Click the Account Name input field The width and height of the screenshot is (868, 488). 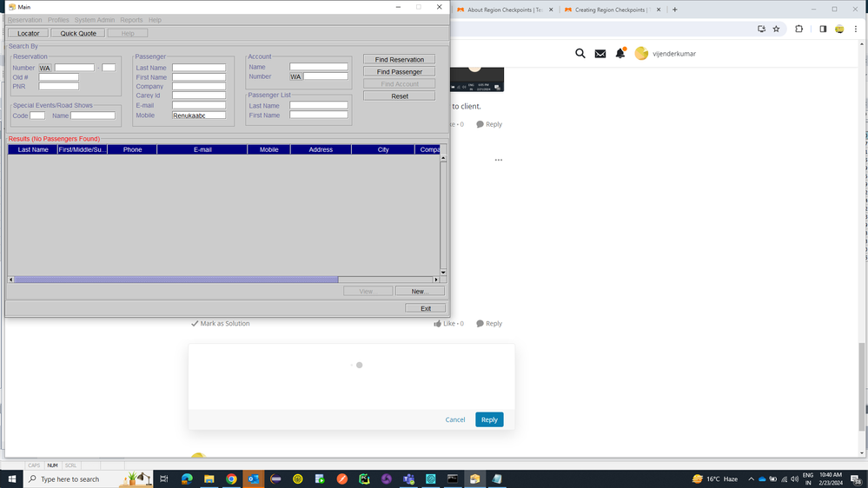coord(319,66)
